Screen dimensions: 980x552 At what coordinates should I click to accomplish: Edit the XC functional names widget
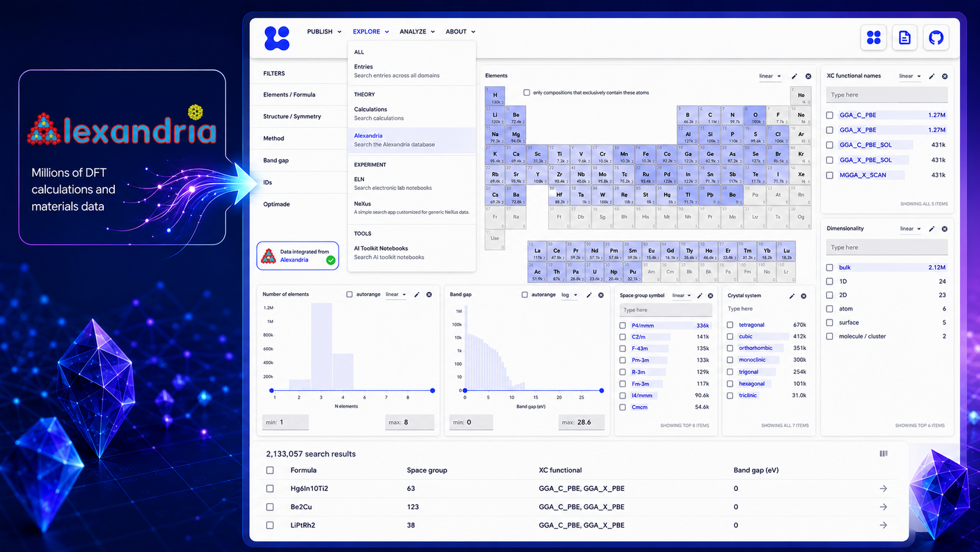931,76
